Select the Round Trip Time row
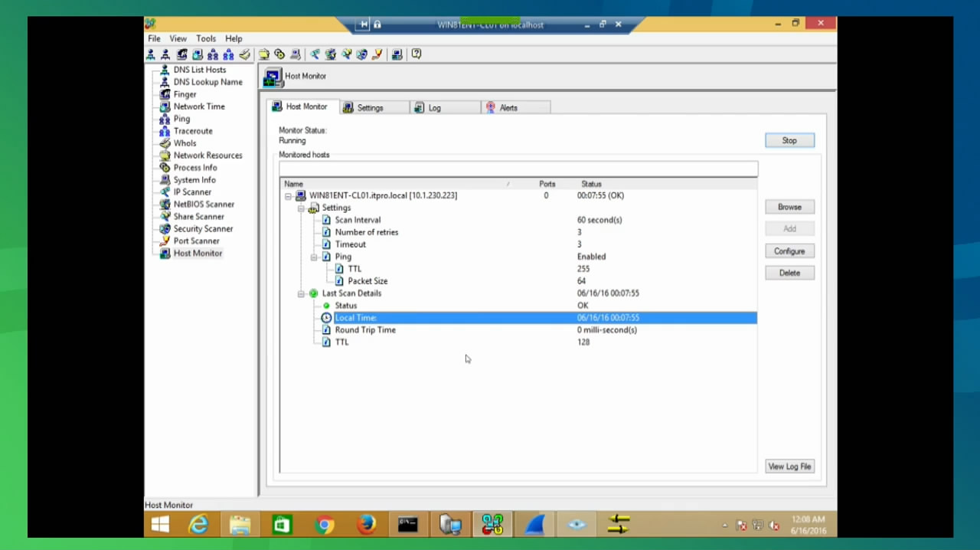The image size is (980, 550). coord(518,330)
